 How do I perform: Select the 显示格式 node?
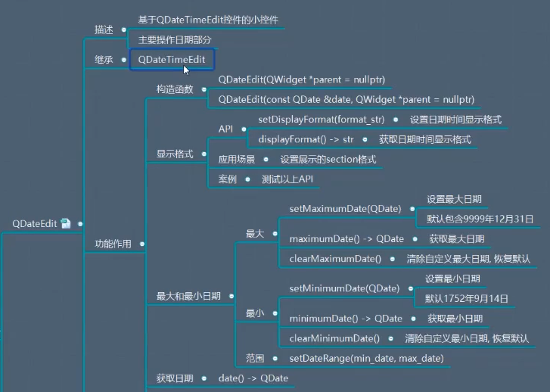point(175,154)
